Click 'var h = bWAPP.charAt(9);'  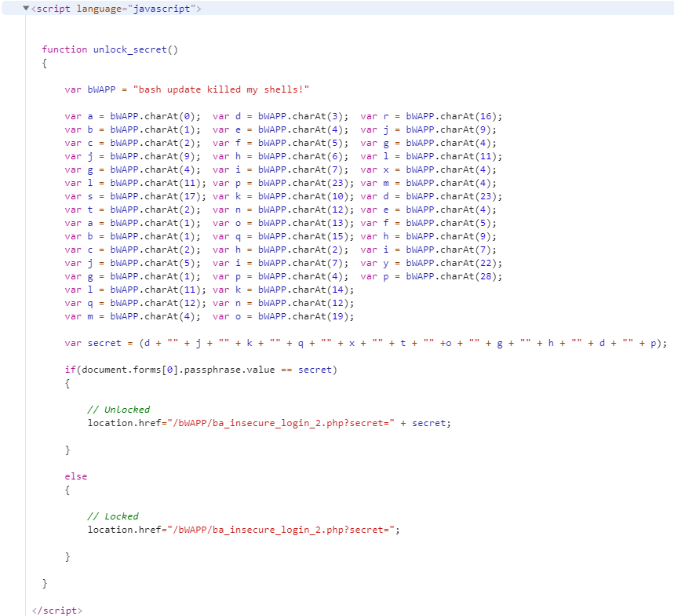click(x=428, y=236)
